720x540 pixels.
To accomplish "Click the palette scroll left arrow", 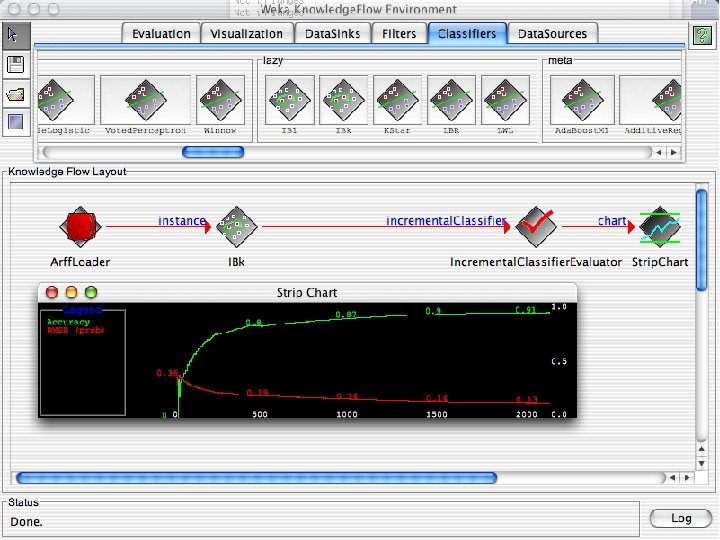I will [659, 152].
